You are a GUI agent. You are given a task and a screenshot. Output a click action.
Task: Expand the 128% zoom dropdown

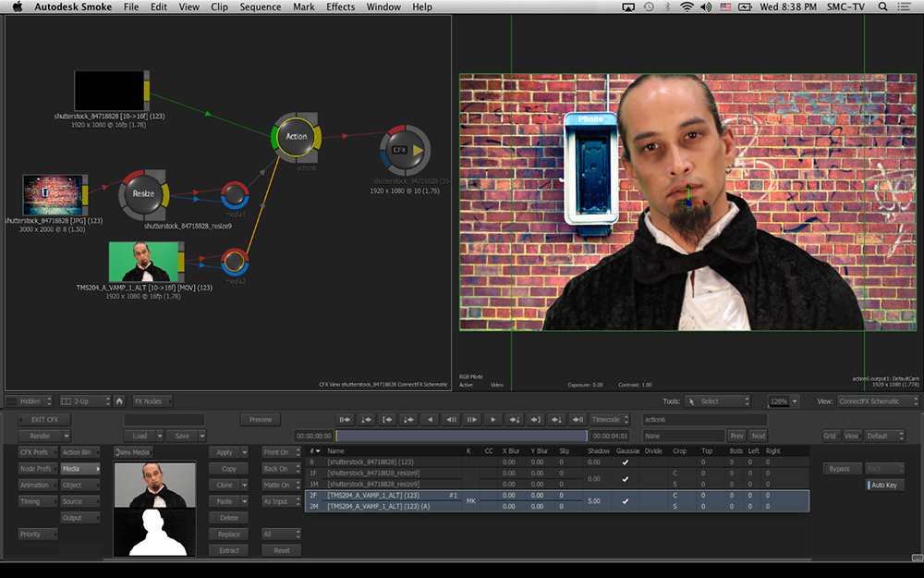782,401
